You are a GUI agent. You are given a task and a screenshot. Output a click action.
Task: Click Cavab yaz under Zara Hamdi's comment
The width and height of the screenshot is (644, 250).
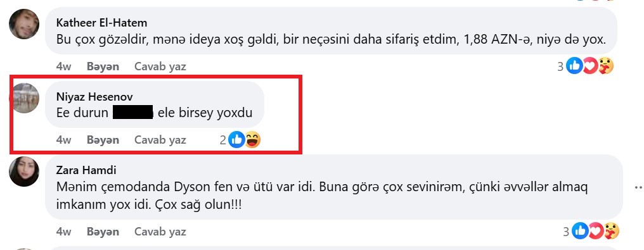click(160, 232)
